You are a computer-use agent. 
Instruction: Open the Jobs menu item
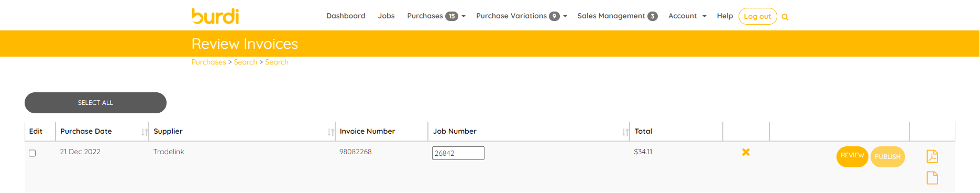click(x=387, y=16)
